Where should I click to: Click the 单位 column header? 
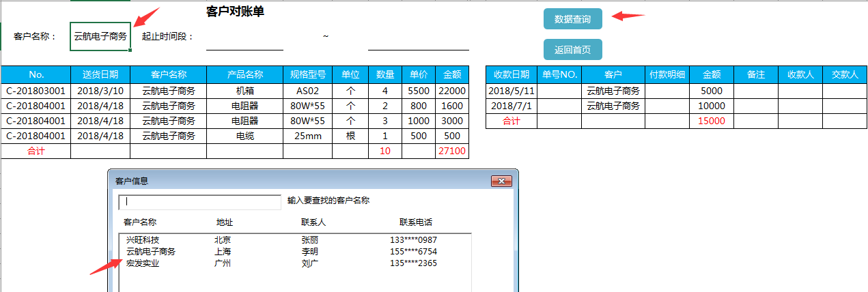350,74
